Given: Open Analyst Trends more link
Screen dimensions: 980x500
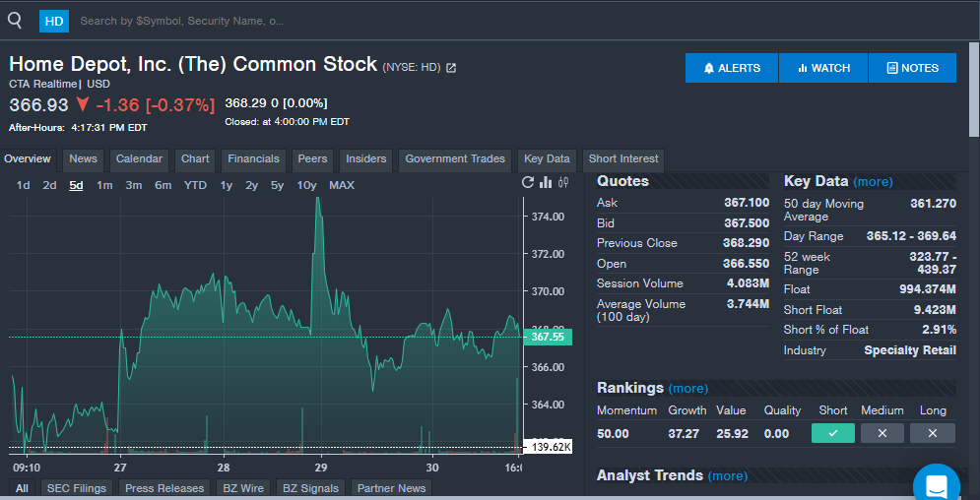Looking at the screenshot, I should coord(728,475).
